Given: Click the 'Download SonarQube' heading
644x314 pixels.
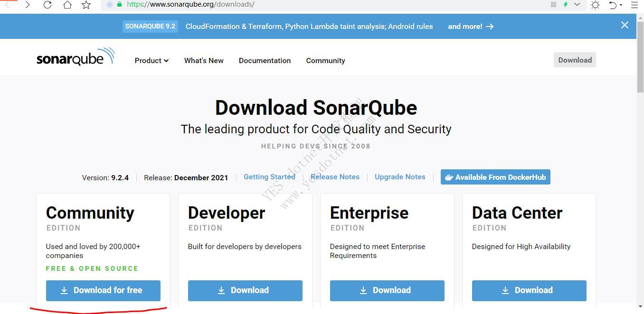Looking at the screenshot, I should click(316, 108).
